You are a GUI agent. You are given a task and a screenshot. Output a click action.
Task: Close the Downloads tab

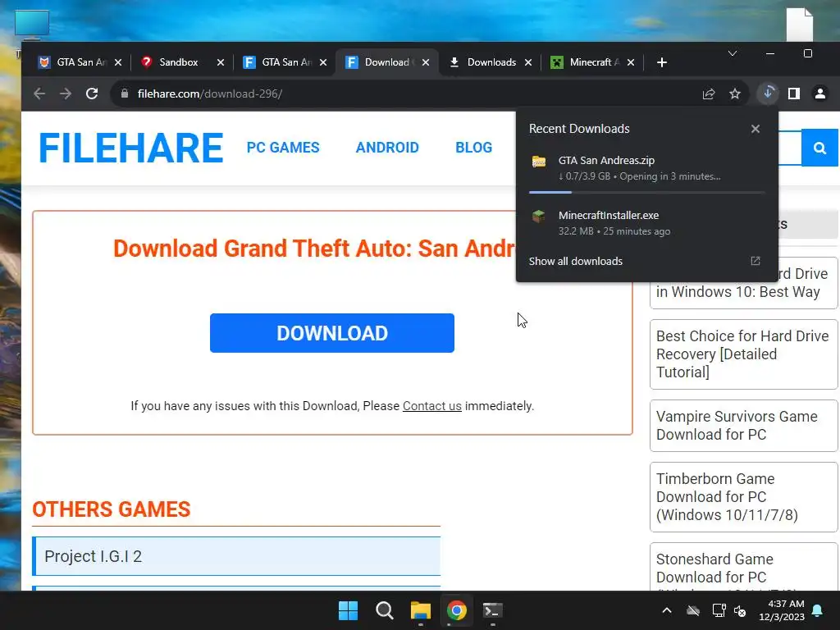528,62
